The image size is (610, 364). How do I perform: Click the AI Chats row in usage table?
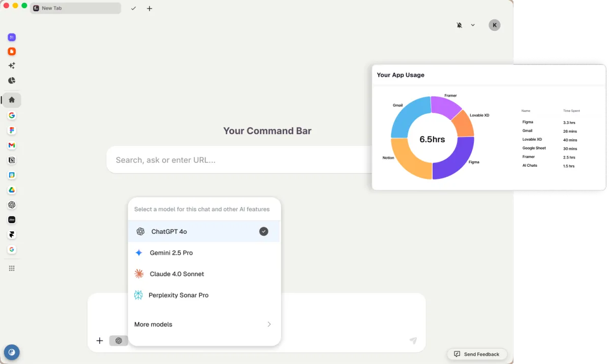click(530, 165)
